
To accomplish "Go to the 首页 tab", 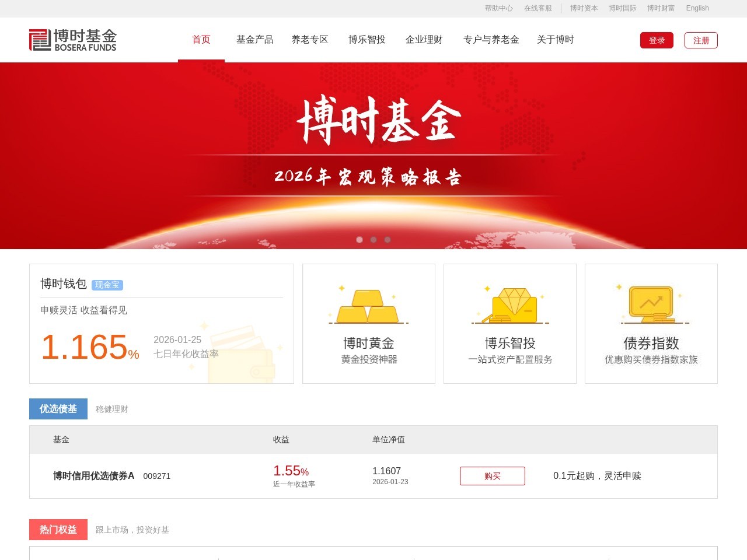I will point(201,40).
